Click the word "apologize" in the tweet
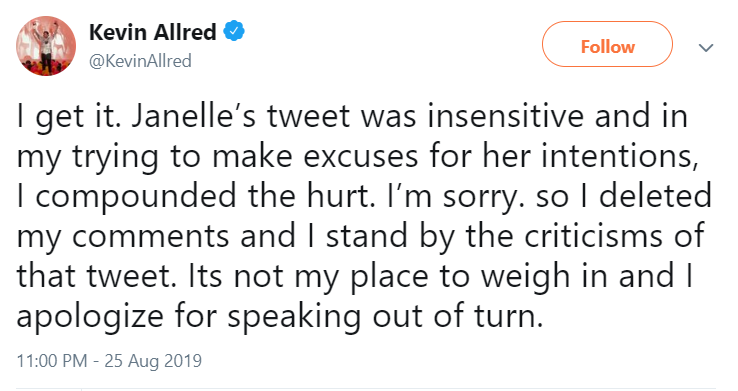This screenshot has height=391, width=738. [x=90, y=317]
